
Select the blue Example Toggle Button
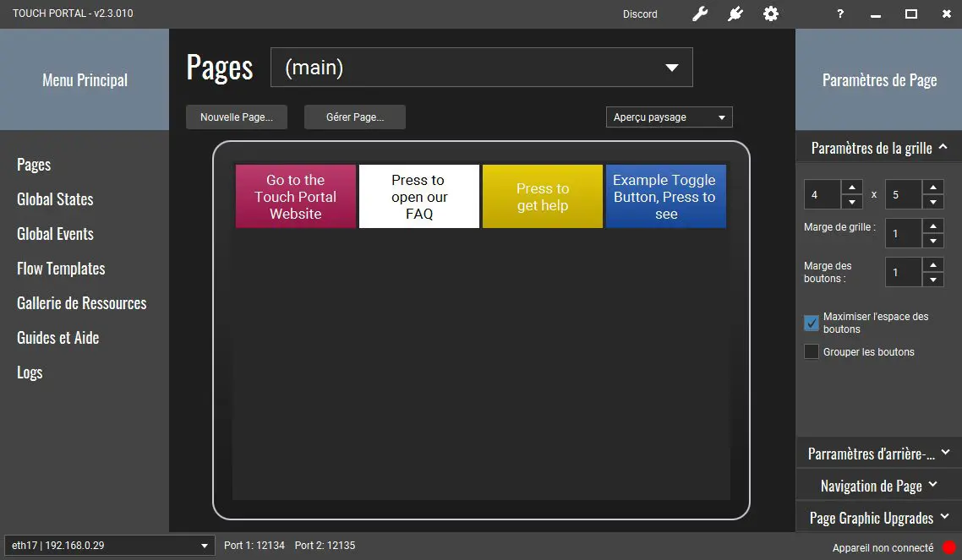coord(665,197)
